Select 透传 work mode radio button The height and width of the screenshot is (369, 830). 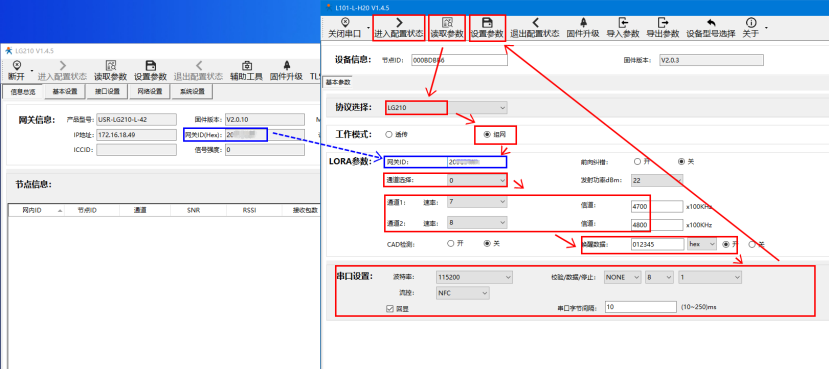[389, 134]
